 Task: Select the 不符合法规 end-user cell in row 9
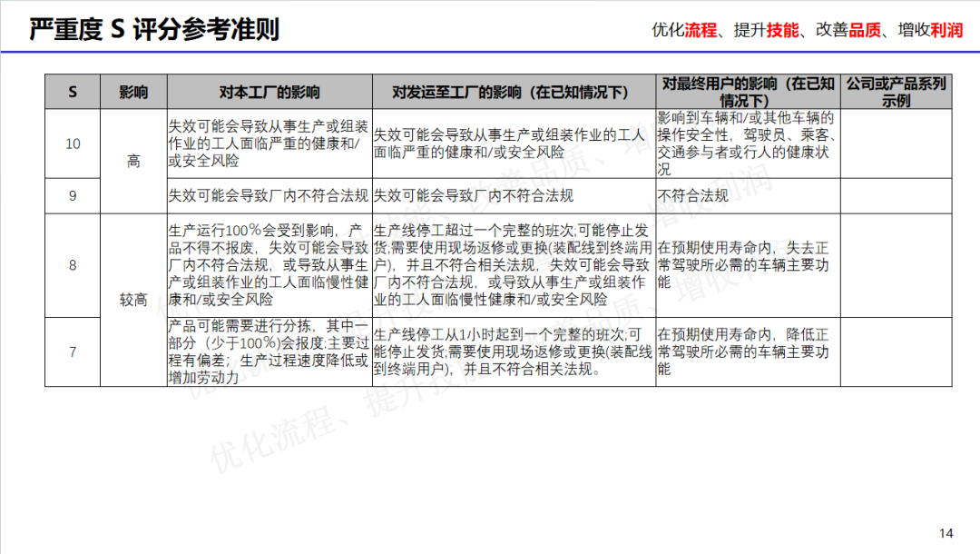click(x=748, y=195)
